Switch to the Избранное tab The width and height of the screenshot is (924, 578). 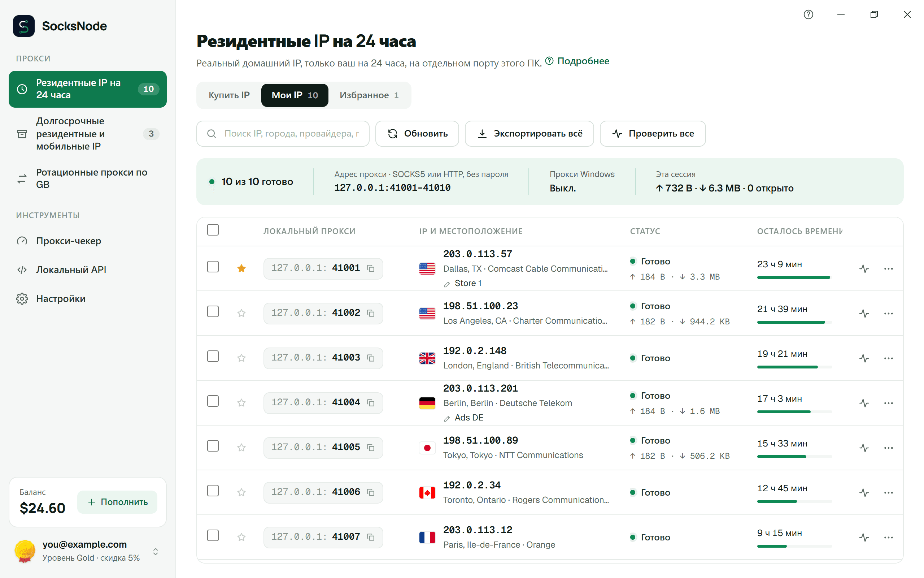369,95
